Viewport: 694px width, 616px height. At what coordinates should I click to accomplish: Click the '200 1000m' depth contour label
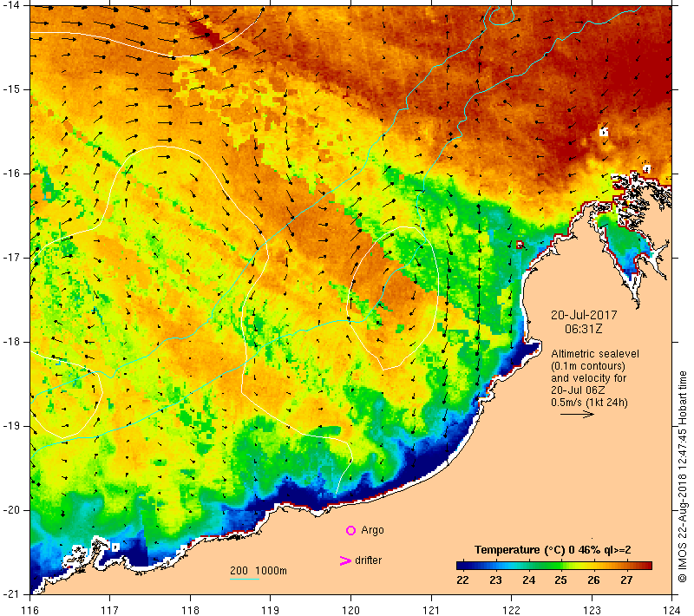259,571
